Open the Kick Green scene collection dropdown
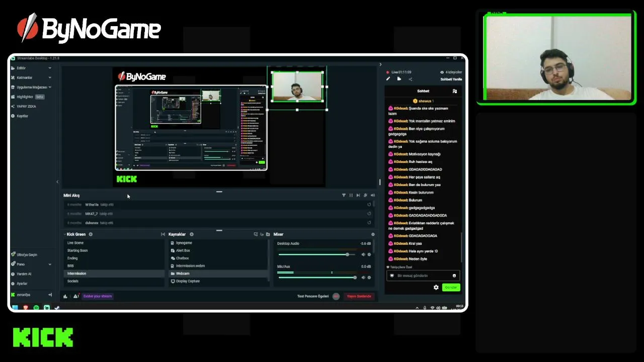The height and width of the screenshot is (362, 644). point(75,234)
